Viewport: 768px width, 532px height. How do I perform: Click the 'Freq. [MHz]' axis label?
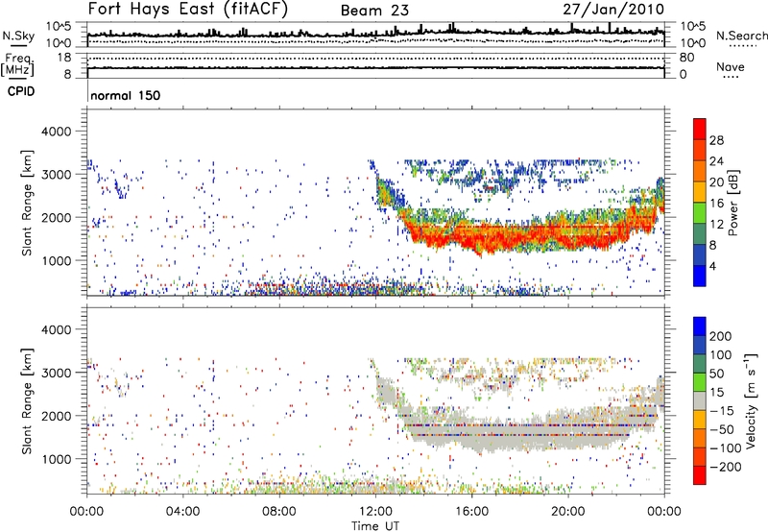pos(17,64)
